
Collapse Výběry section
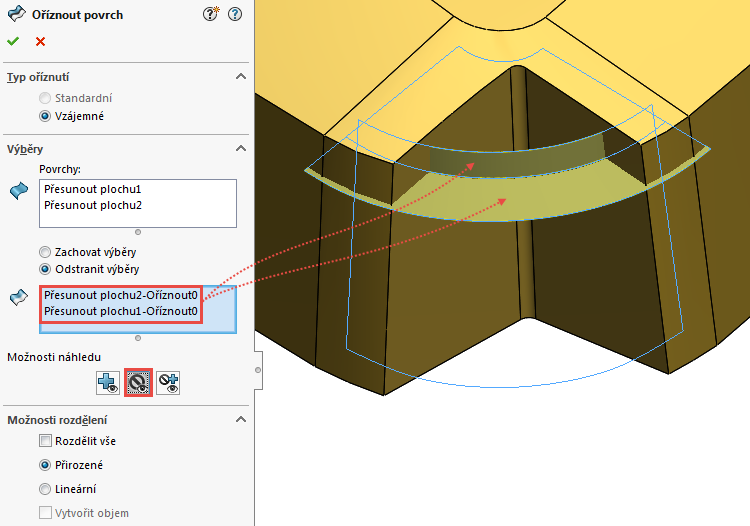pos(241,148)
